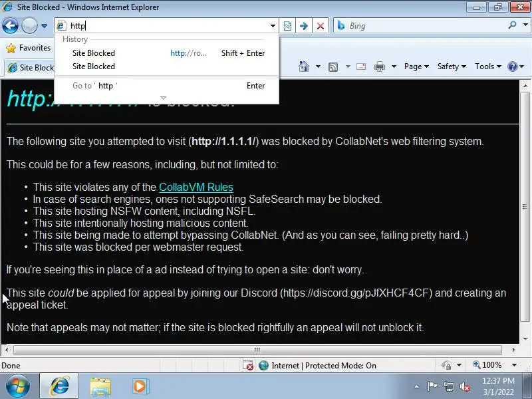Expand the address bar autocomplete dropdown arrow
The width and height of the screenshot is (532, 399).
(273, 26)
